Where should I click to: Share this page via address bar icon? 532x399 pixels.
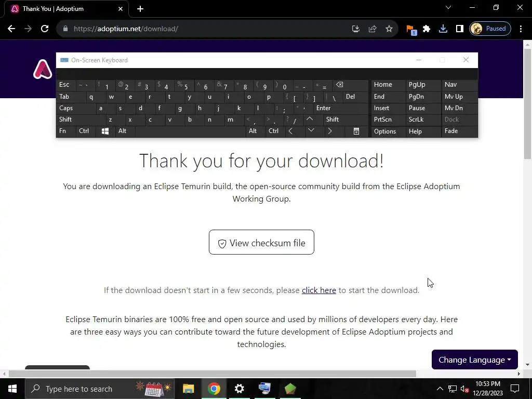pos(372,29)
